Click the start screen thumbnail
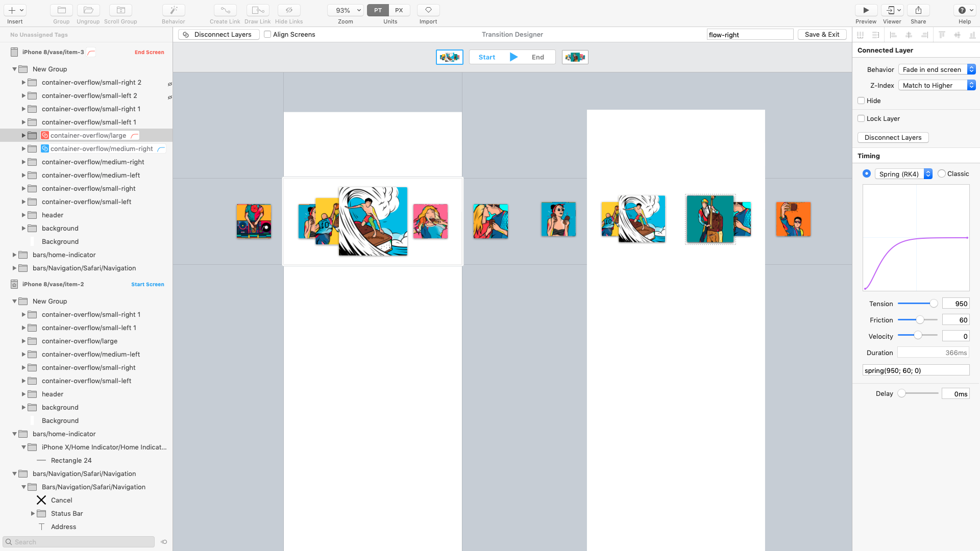Viewport: 980px width, 551px height. pyautogui.click(x=450, y=57)
